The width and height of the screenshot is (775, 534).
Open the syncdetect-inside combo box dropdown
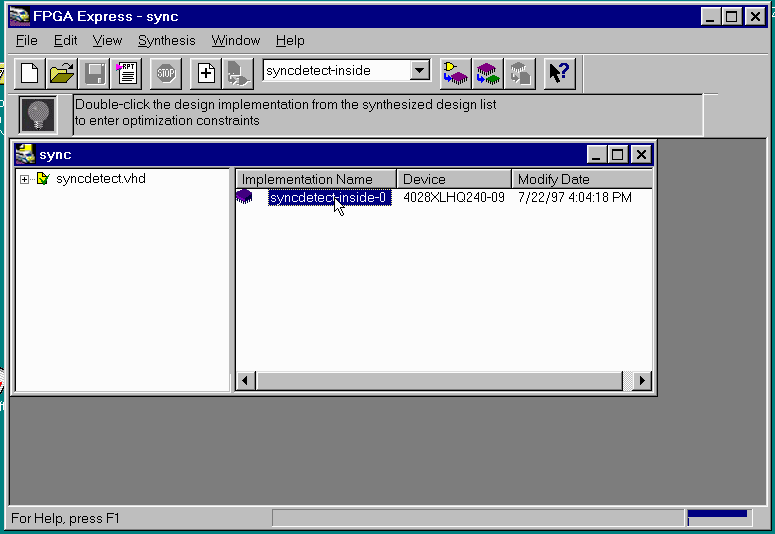[x=420, y=71]
